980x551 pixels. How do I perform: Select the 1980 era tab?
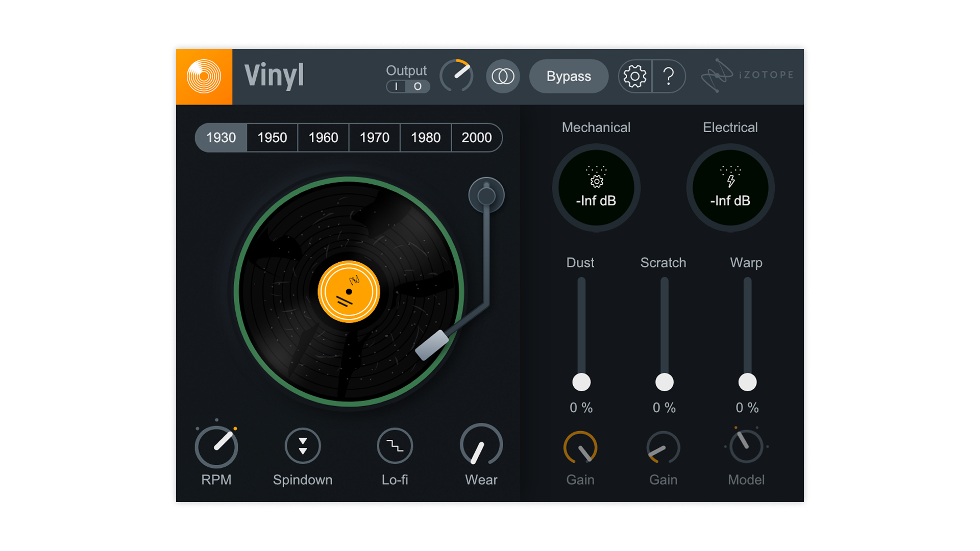tap(426, 138)
